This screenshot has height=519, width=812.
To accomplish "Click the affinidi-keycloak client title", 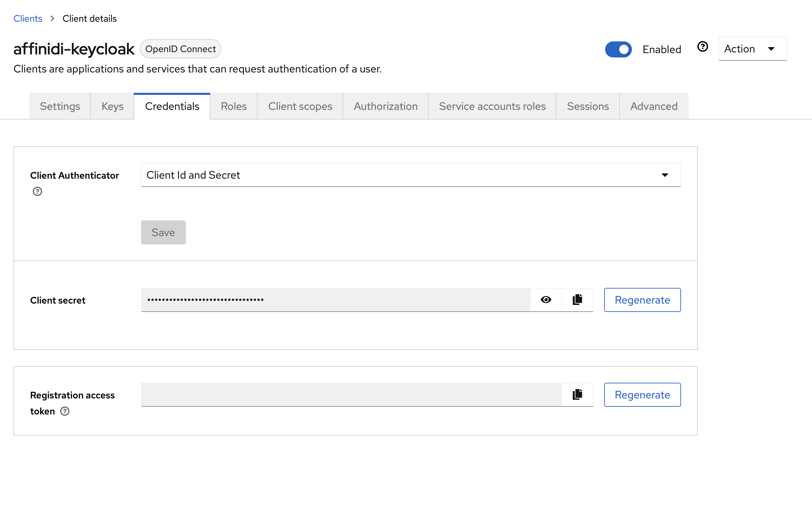I will (74, 49).
